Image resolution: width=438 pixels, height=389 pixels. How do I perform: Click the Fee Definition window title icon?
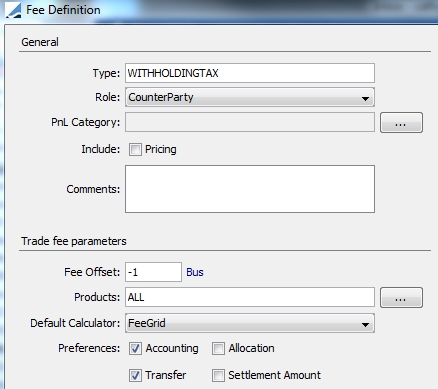[x=13, y=10]
